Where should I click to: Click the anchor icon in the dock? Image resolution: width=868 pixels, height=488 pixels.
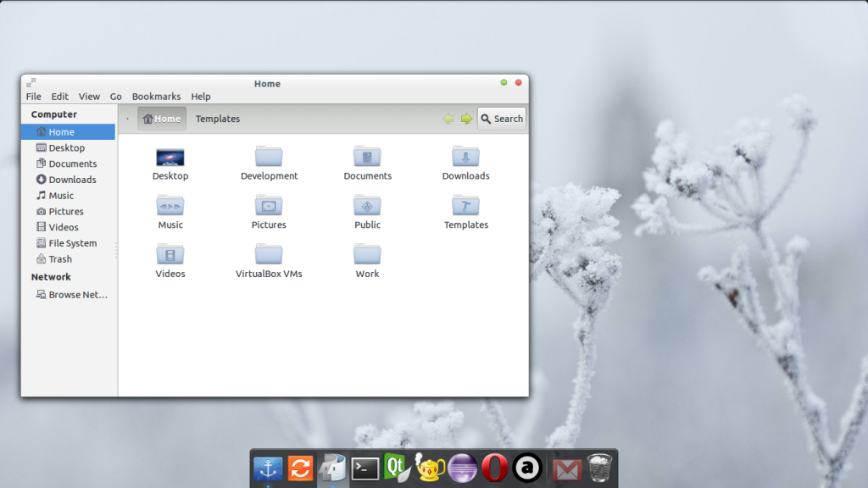(268, 468)
